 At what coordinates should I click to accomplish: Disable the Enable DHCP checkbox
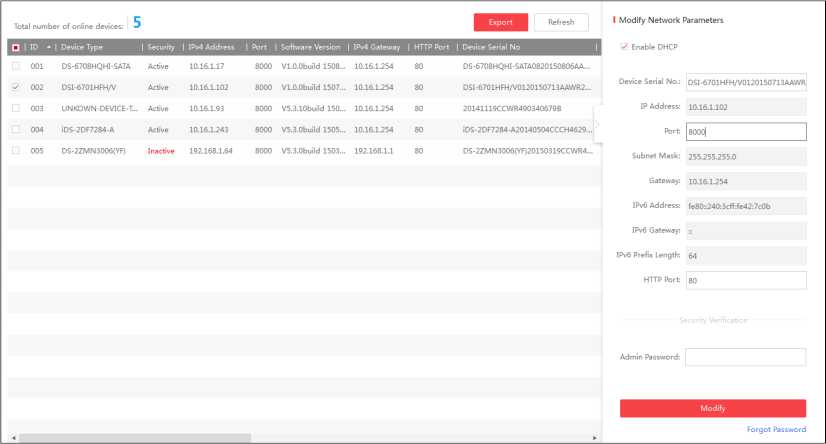[625, 46]
